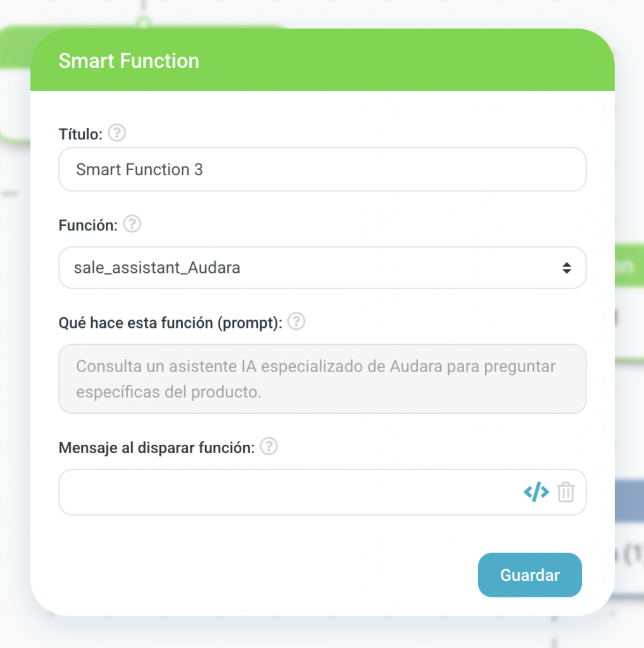
Task: Show help for the prompt description field
Action: point(296,322)
